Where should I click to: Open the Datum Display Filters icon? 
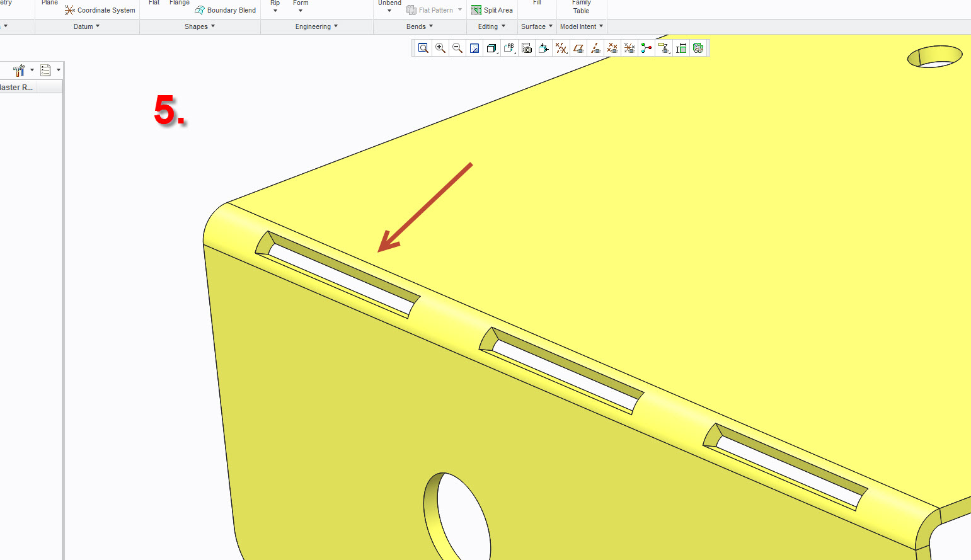[561, 48]
